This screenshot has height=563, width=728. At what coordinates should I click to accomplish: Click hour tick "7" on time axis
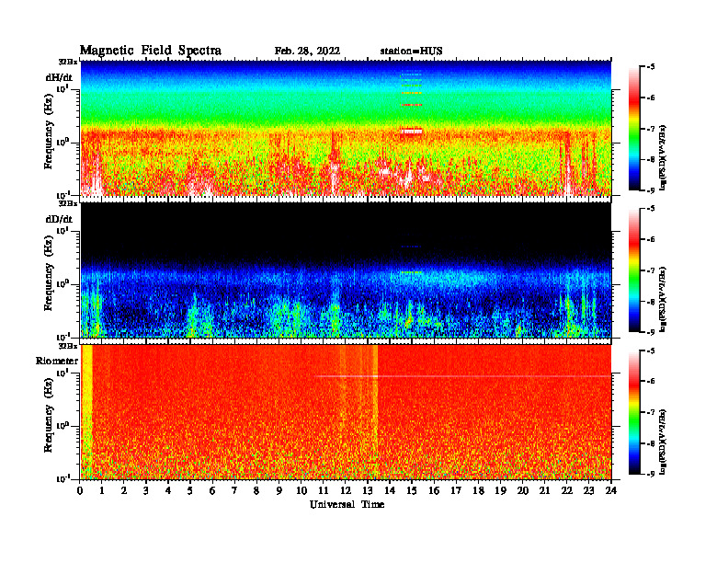tap(234, 491)
